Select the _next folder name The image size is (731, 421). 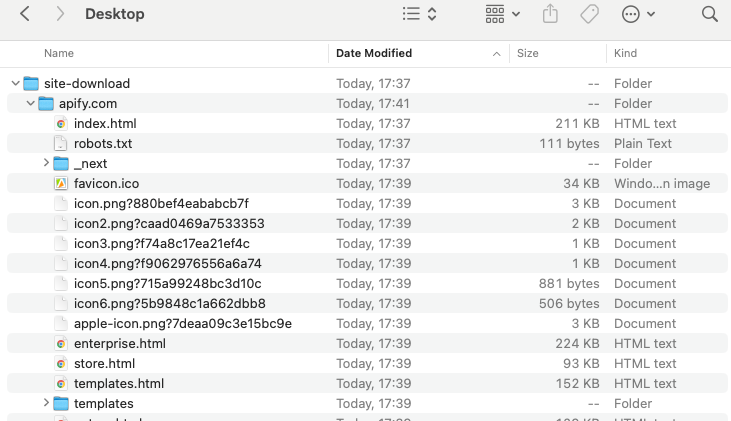(x=90, y=164)
